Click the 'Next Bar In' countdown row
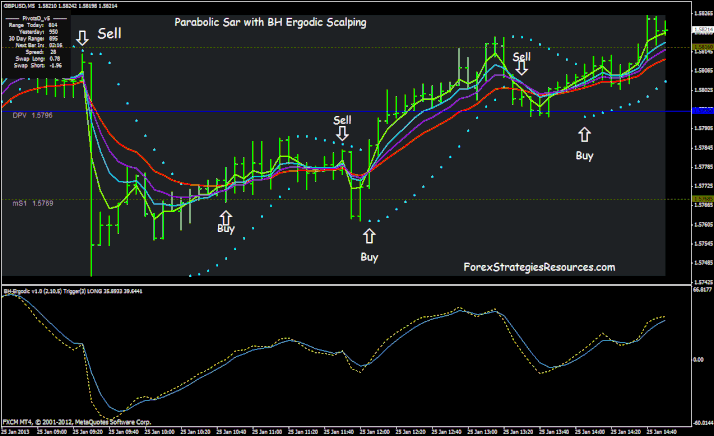The image size is (714, 436). coord(39,45)
